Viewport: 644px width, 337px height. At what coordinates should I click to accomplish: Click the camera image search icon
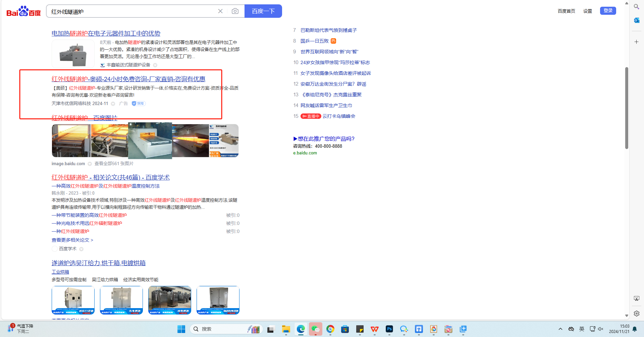click(235, 11)
